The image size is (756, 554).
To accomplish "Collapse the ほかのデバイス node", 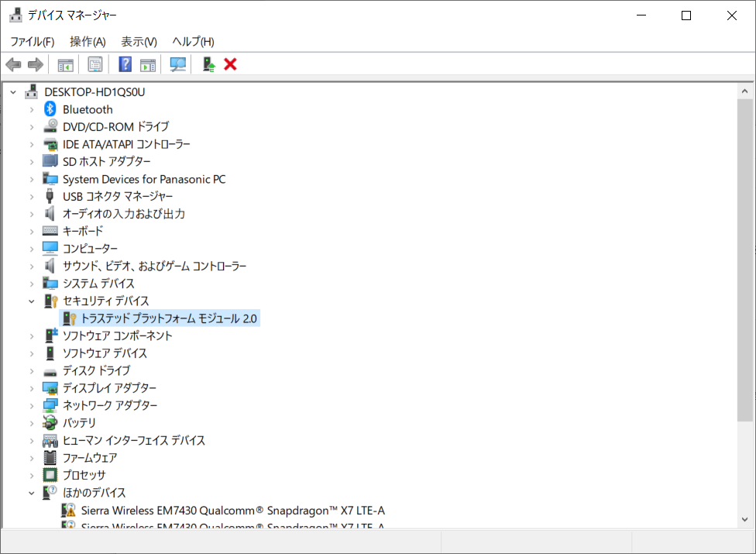I will pos(32,493).
